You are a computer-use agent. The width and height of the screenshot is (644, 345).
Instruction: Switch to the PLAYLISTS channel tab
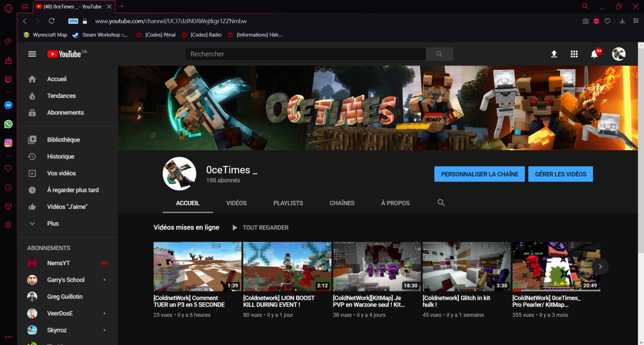(288, 203)
